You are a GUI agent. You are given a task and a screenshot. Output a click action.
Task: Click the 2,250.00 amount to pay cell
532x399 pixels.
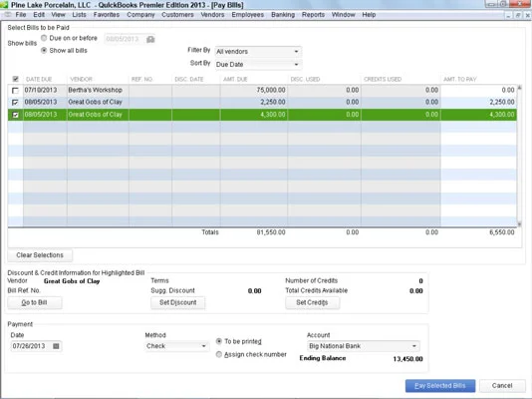coord(479,102)
